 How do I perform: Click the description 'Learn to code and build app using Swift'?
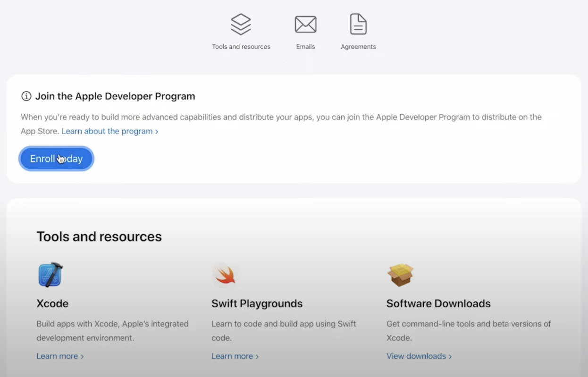pos(284,324)
